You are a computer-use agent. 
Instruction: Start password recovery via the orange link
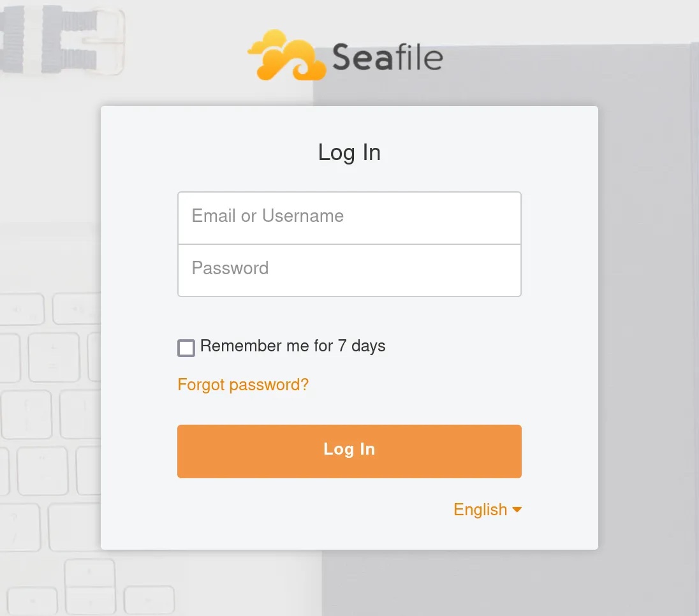[x=243, y=385]
